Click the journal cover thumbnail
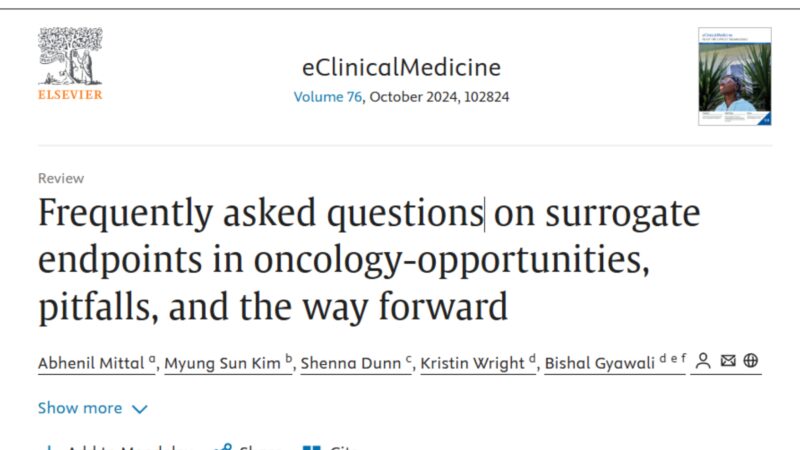The height and width of the screenshot is (450, 800). tap(735, 77)
